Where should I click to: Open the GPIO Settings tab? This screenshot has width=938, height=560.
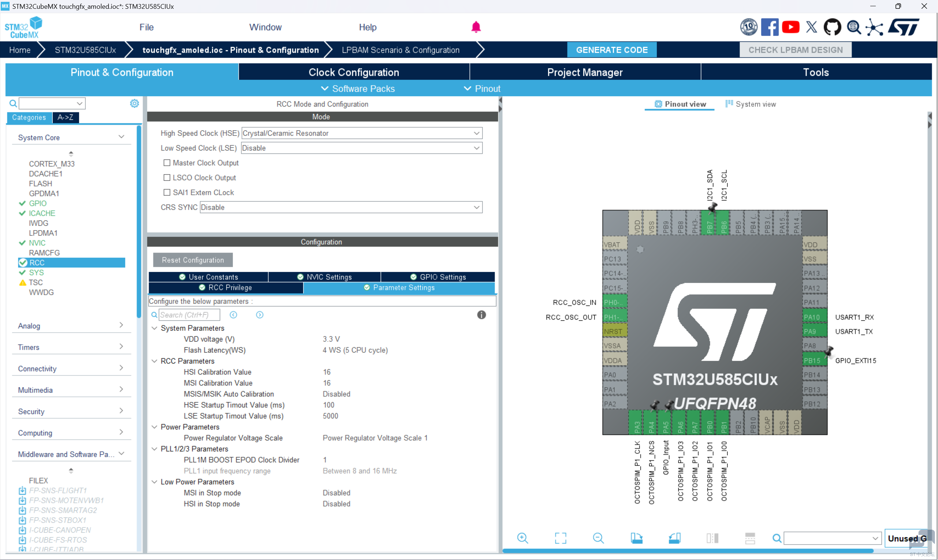[438, 277]
